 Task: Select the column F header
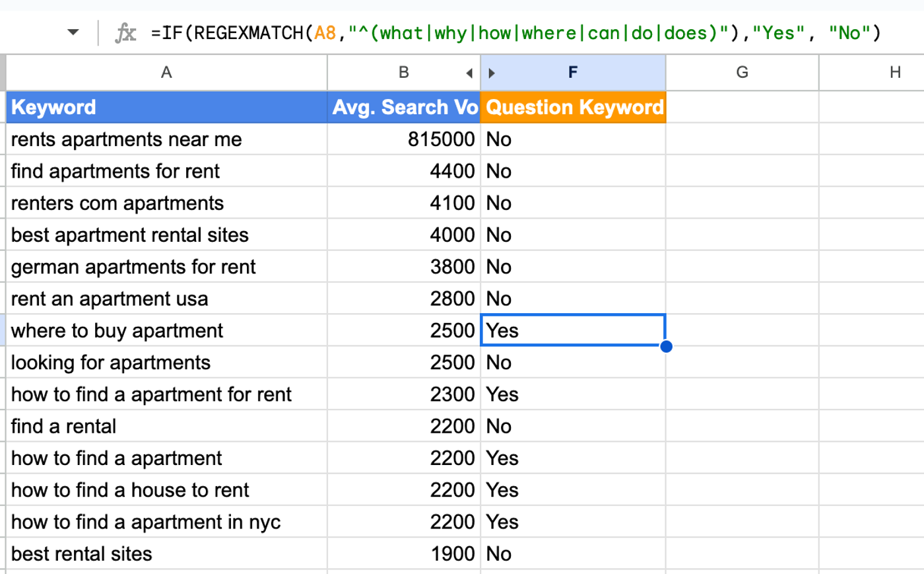pyautogui.click(x=573, y=73)
